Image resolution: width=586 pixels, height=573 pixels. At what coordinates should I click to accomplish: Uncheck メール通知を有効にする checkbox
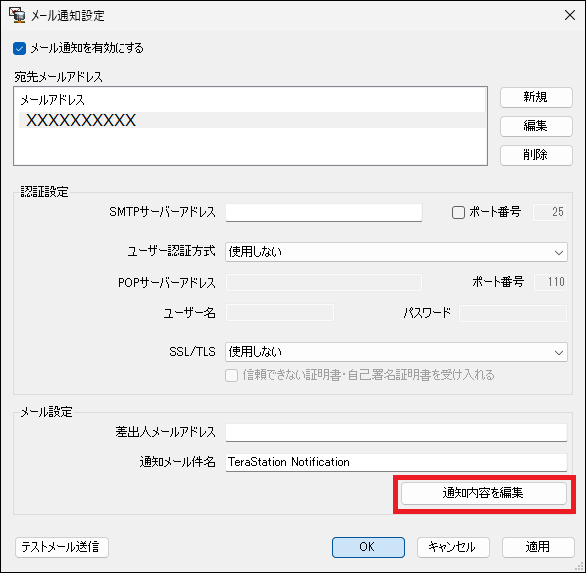pos(19,48)
